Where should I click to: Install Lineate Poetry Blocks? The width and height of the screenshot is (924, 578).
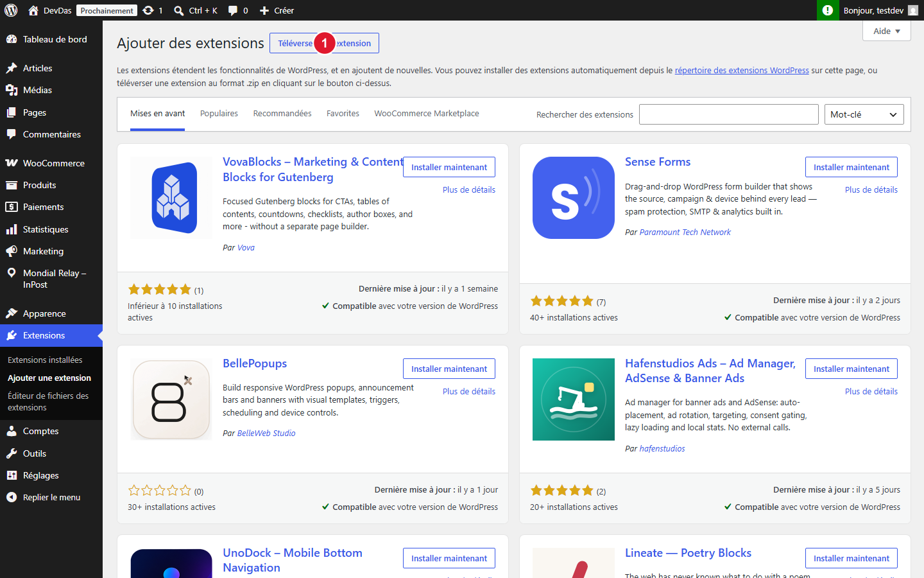(x=851, y=558)
